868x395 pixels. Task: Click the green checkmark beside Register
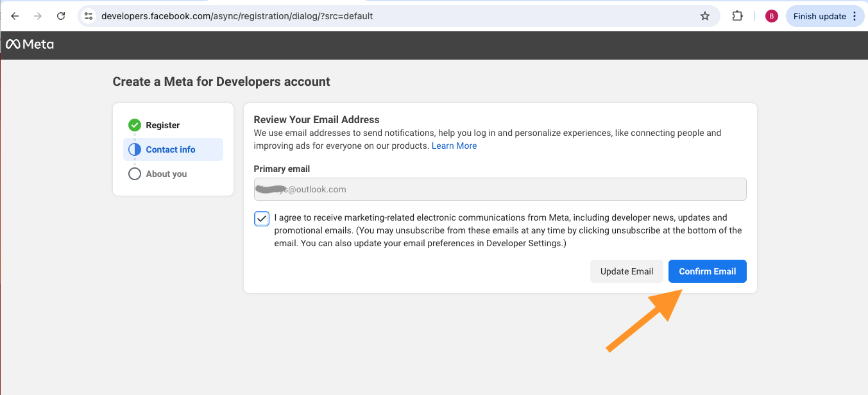point(134,125)
